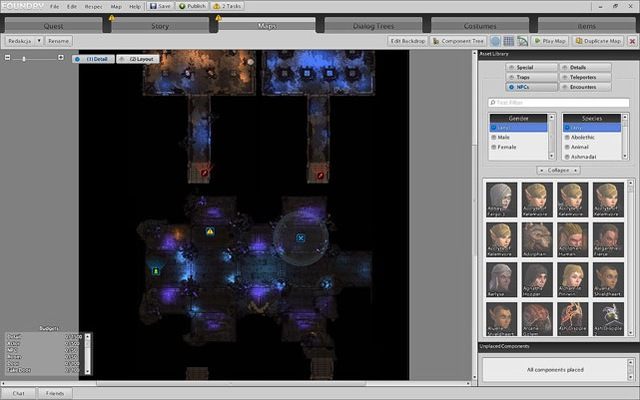Select the green spawn marker on the map
This screenshot has width=640, height=400.
[156, 271]
